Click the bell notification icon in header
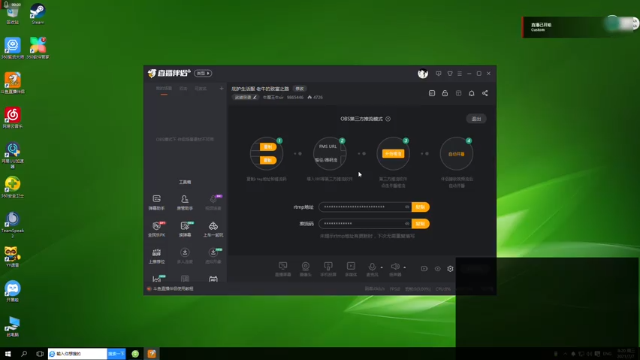640x360 pixels. pyautogui.click(x=471, y=93)
